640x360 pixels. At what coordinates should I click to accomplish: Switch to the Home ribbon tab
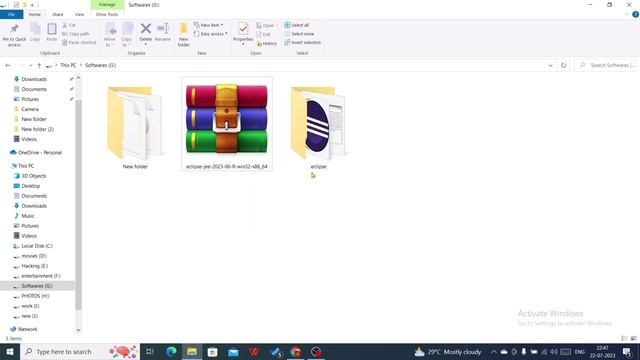point(35,15)
